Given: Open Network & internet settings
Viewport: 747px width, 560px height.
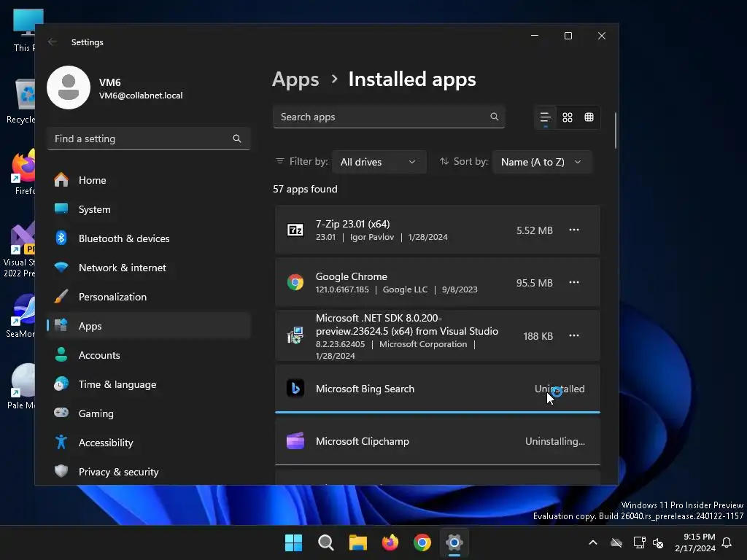Looking at the screenshot, I should (x=149, y=268).
